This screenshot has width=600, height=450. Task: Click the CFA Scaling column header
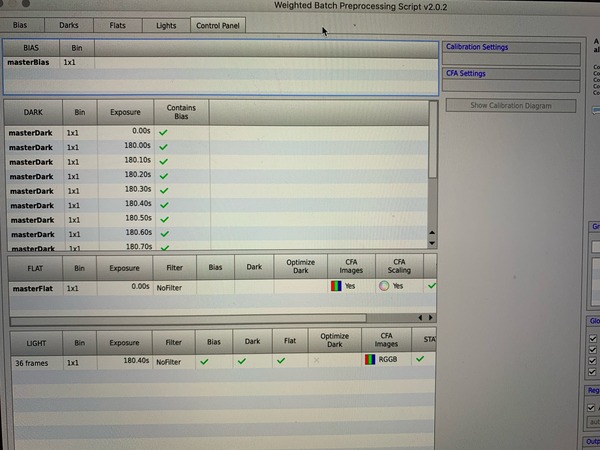(x=399, y=266)
